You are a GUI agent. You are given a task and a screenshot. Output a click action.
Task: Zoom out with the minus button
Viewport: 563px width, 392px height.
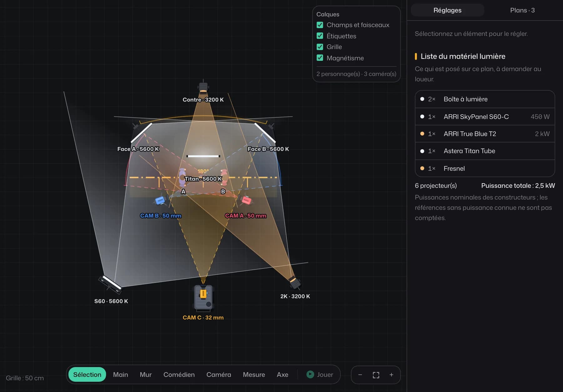(x=360, y=374)
